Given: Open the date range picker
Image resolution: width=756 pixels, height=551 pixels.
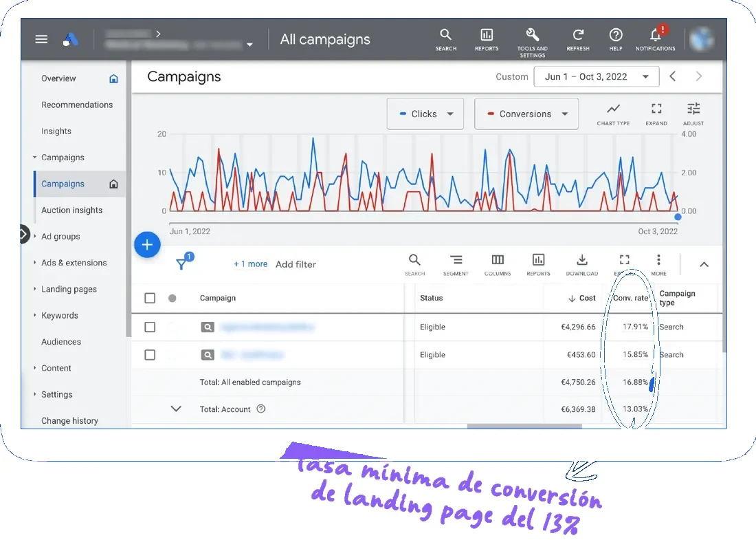Looking at the screenshot, I should click(x=597, y=77).
